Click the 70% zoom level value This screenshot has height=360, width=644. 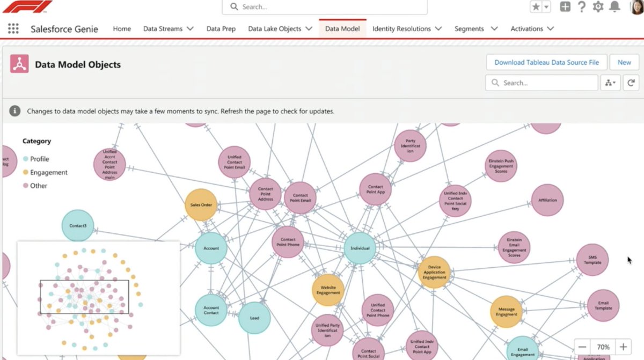[x=603, y=347]
